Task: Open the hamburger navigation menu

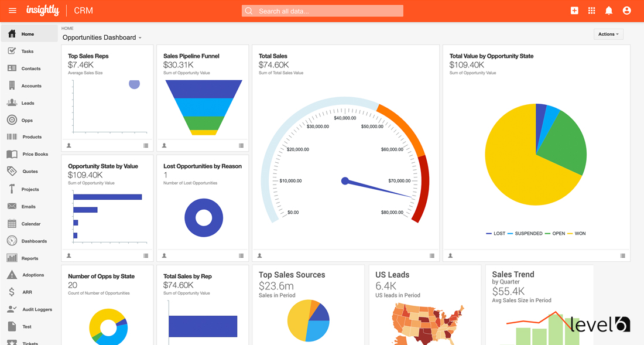Action: [x=12, y=11]
